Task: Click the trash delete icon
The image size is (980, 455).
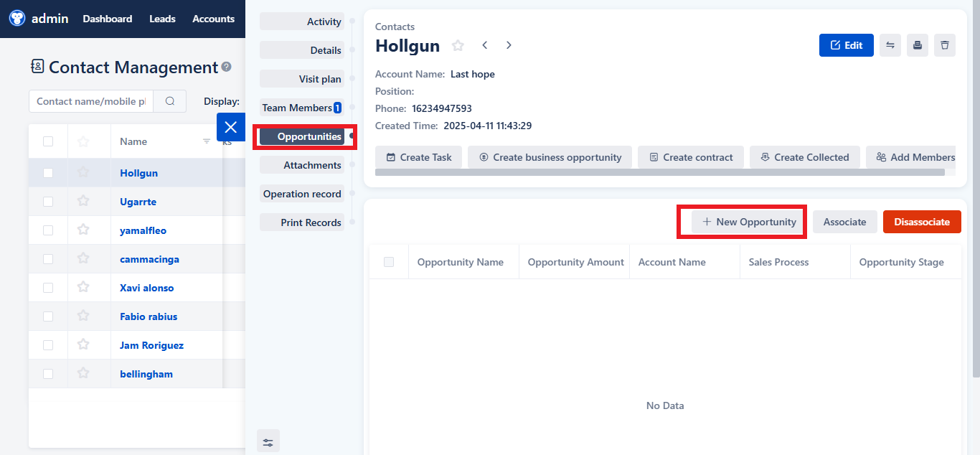Action: 945,44
